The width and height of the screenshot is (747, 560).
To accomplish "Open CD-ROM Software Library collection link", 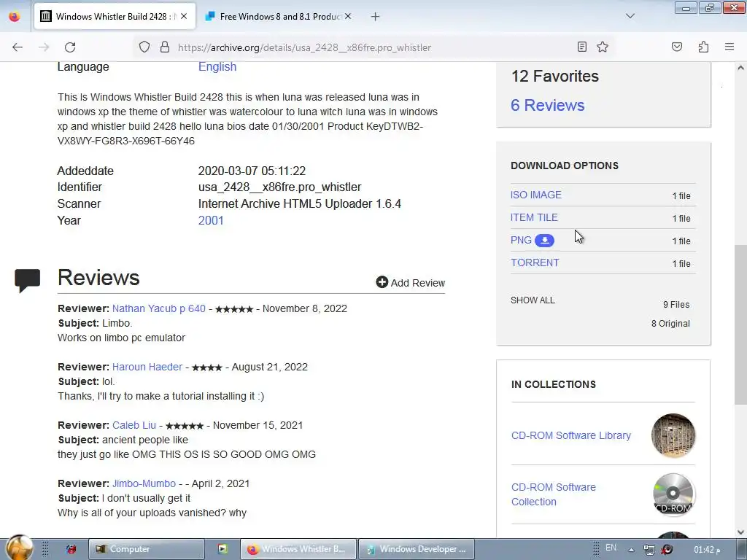I will pyautogui.click(x=570, y=436).
